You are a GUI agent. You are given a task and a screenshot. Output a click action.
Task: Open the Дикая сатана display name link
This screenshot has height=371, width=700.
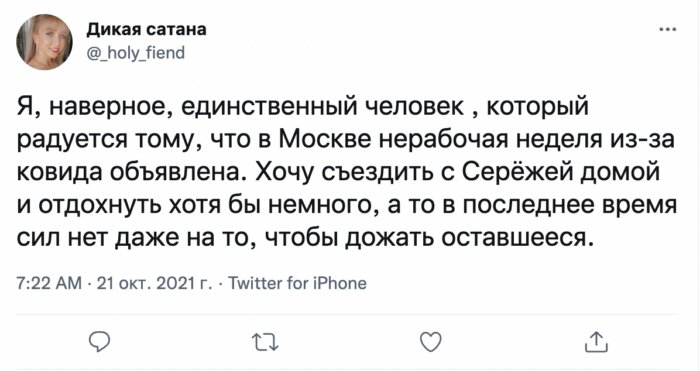[146, 29]
